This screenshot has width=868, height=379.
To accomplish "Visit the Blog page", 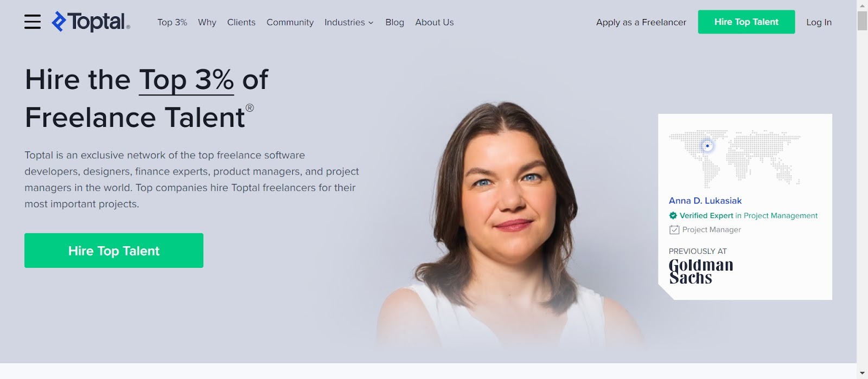I will 394,22.
